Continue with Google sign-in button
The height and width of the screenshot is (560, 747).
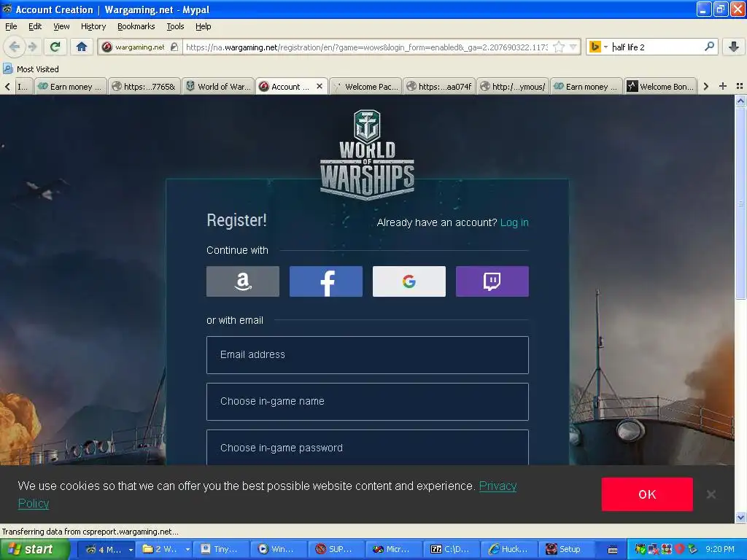(x=409, y=281)
